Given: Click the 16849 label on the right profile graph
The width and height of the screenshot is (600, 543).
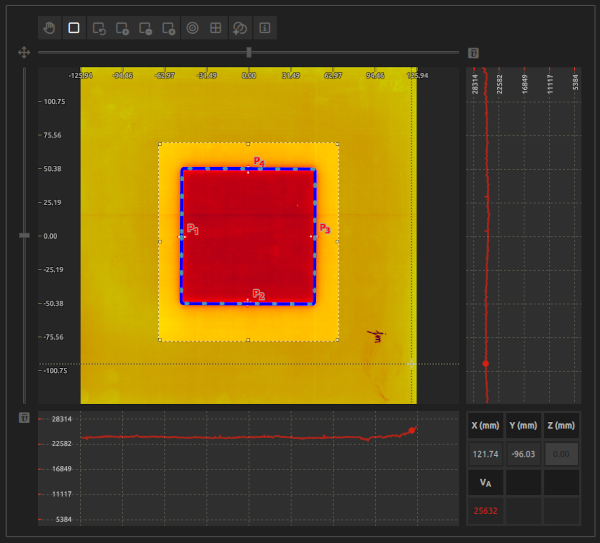Looking at the screenshot, I should point(524,84).
